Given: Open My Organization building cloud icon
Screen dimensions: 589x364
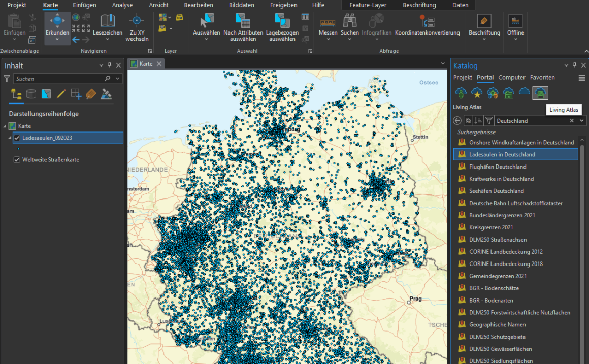Looking at the screenshot, I should [508, 93].
